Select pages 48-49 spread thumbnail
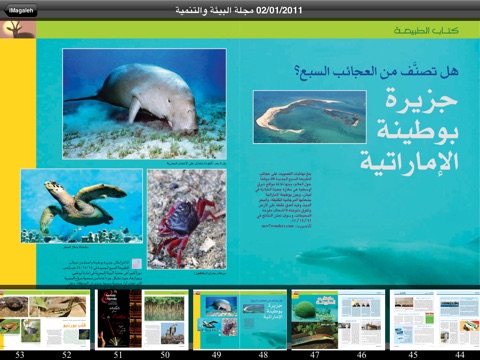This screenshot has height=360, width=480. coord(240,320)
